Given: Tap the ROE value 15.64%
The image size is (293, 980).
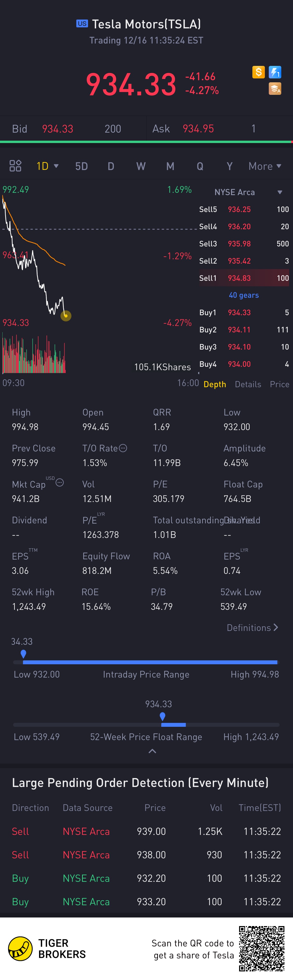Looking at the screenshot, I should coord(96,607).
